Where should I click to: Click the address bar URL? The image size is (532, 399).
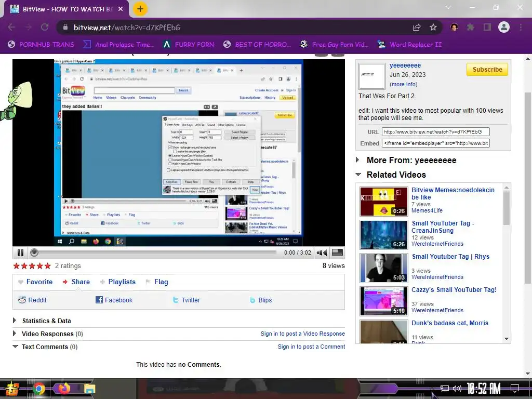127,28
